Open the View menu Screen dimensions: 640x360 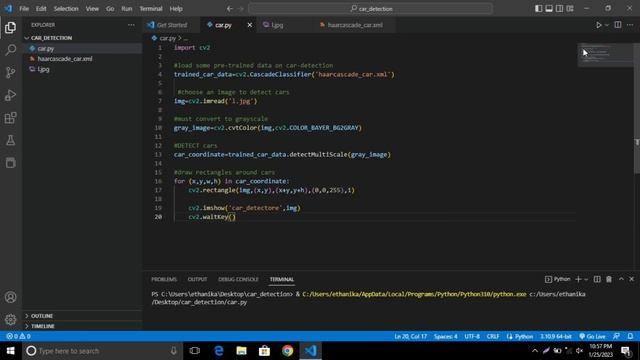[x=92, y=9]
